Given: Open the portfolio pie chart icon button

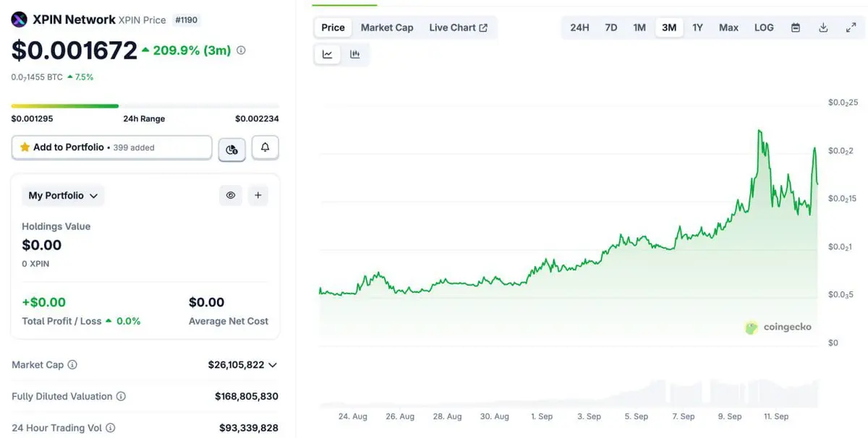Looking at the screenshot, I should 231,149.
